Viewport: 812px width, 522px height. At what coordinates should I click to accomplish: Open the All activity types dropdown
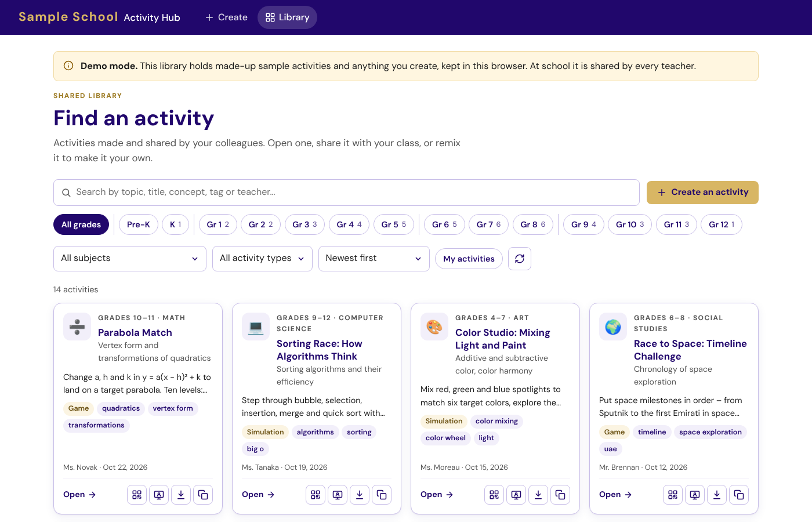point(262,259)
